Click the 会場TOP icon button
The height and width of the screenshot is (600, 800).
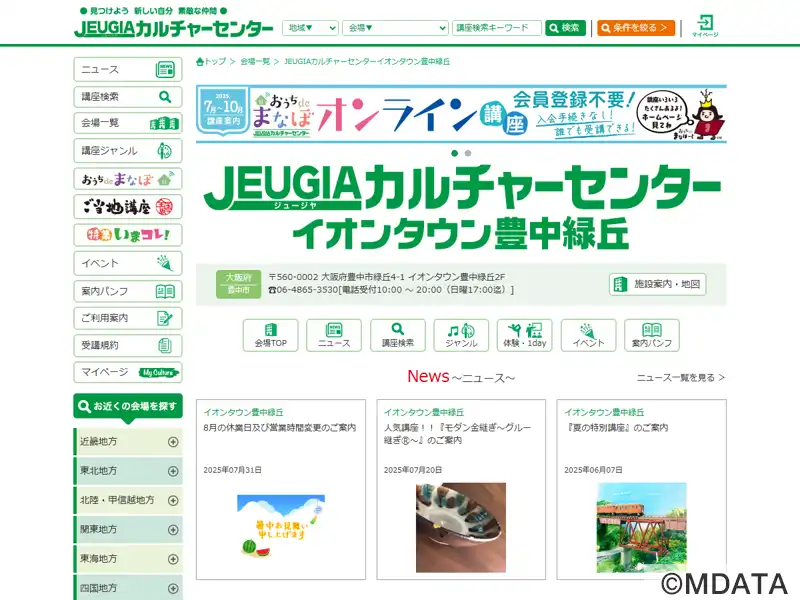[x=270, y=335]
